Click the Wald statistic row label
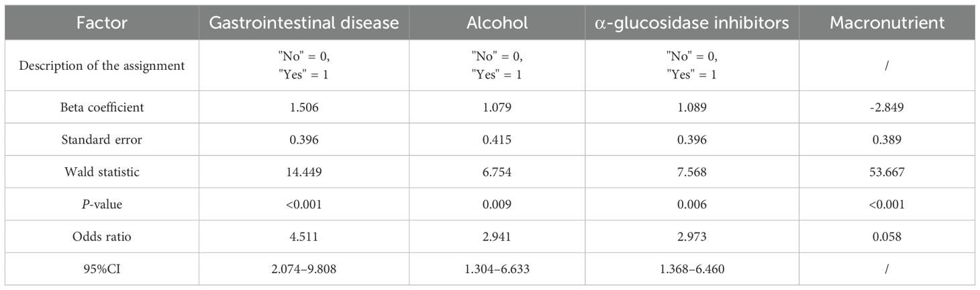Viewport: 980px width, 290px height. pos(100,173)
